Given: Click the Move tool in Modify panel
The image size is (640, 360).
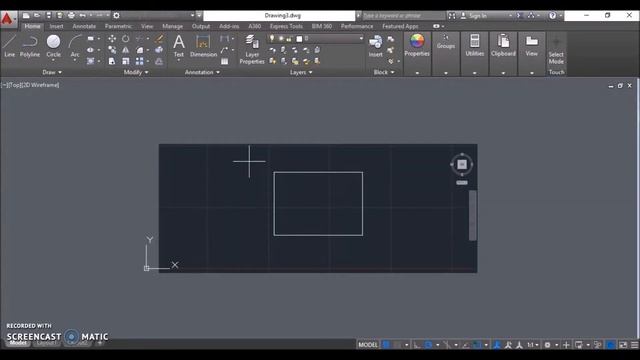Looking at the screenshot, I should click(x=112, y=39).
